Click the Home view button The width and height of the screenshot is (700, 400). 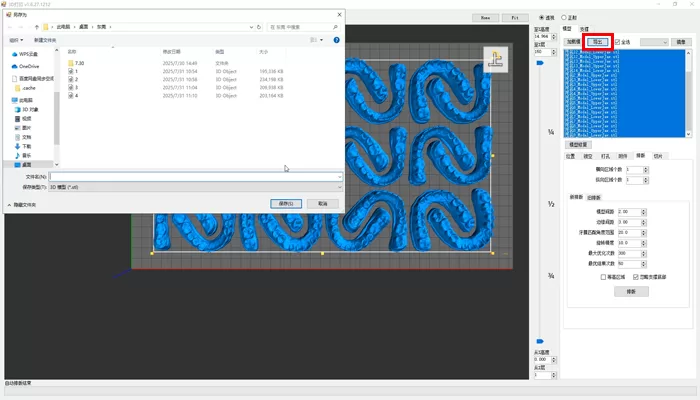point(486,18)
